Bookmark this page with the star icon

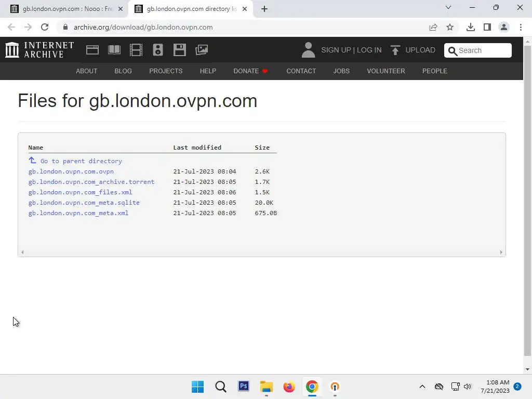pos(450,27)
